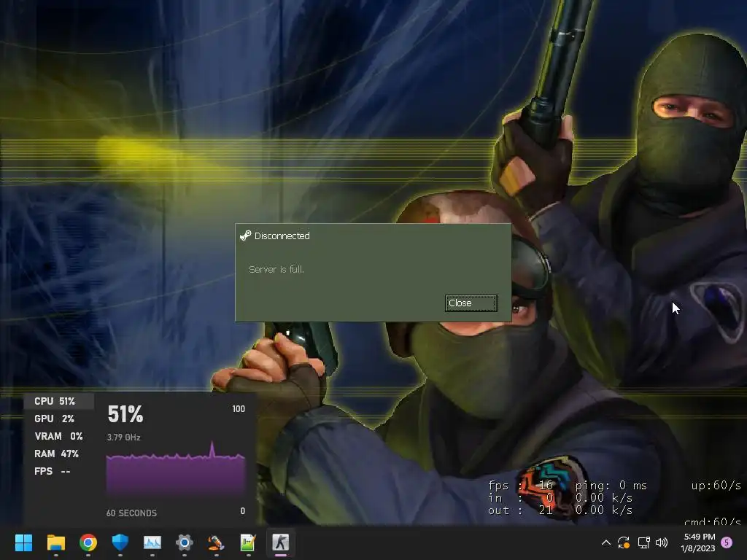Open File Explorer from taskbar

pyautogui.click(x=55, y=542)
